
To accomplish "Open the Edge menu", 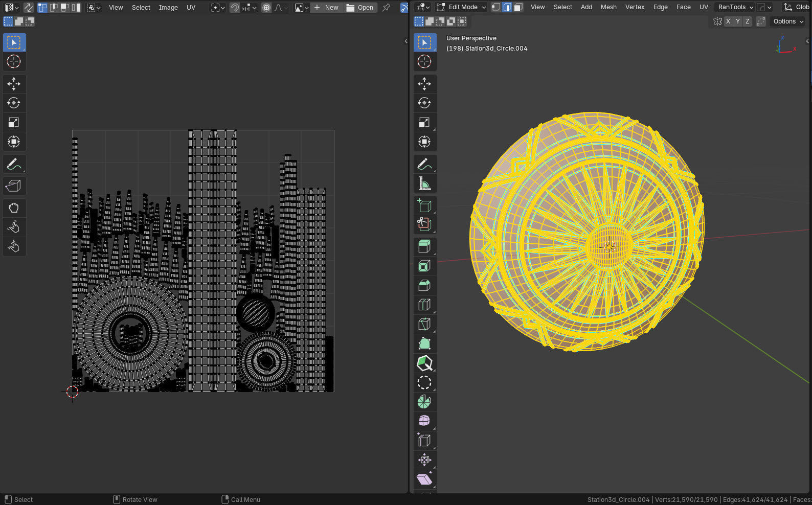I will pos(660,7).
